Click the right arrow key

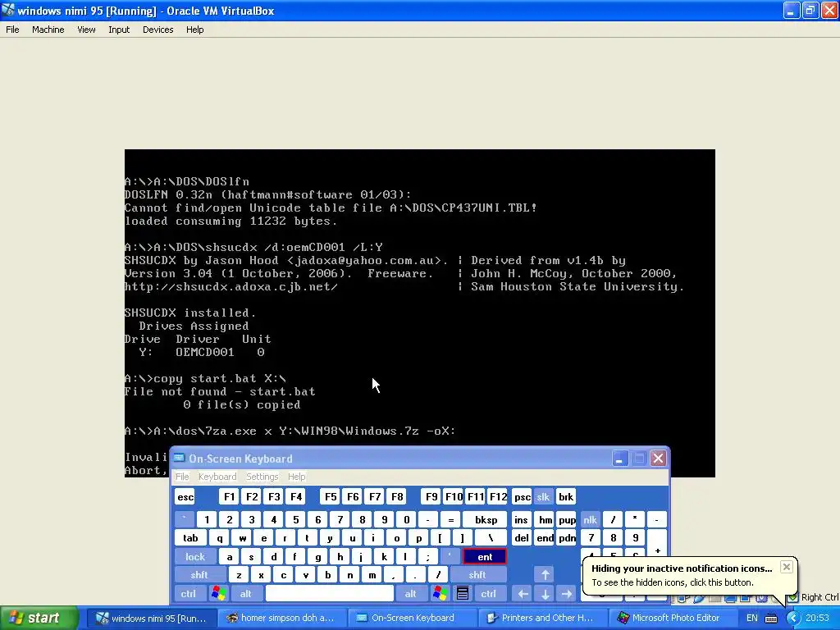[566, 594]
